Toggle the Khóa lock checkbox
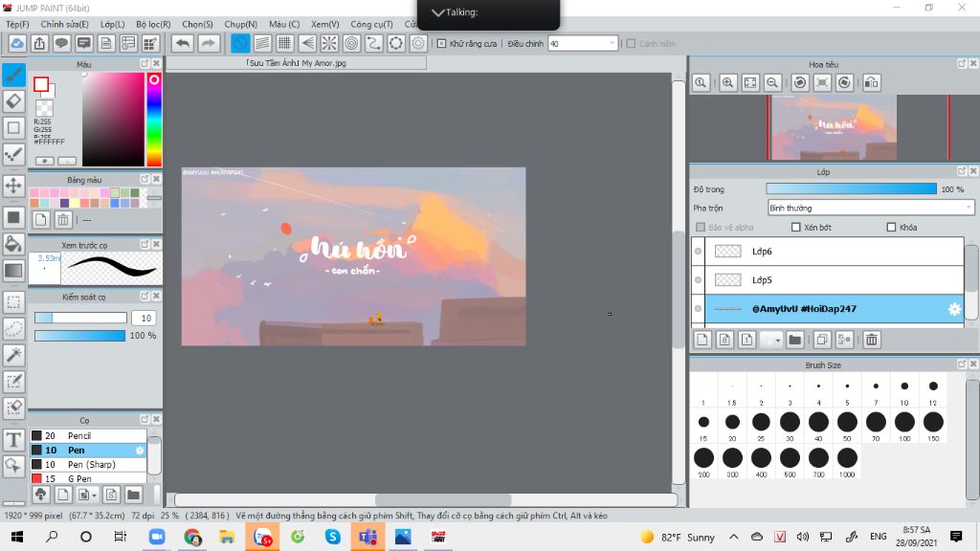 (891, 228)
